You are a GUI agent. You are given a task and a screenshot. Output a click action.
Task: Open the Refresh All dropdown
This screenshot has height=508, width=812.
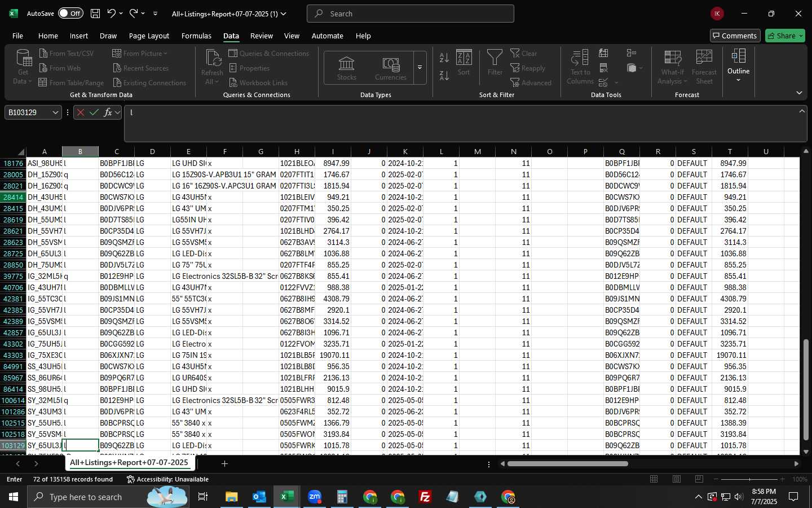pos(212,68)
